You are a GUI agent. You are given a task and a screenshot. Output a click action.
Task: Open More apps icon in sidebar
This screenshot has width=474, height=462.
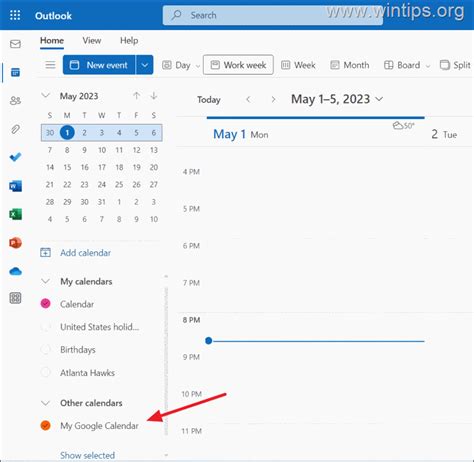[x=15, y=298]
